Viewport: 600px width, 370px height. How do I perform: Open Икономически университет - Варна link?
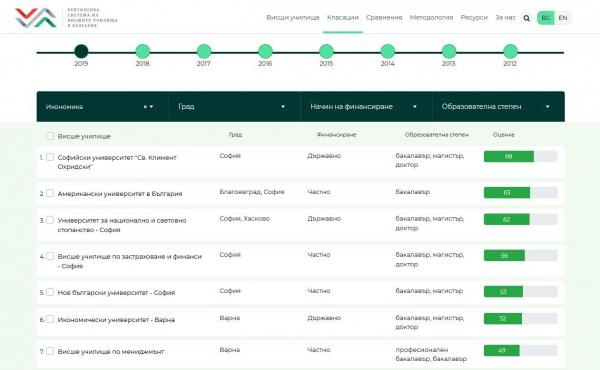click(x=116, y=319)
